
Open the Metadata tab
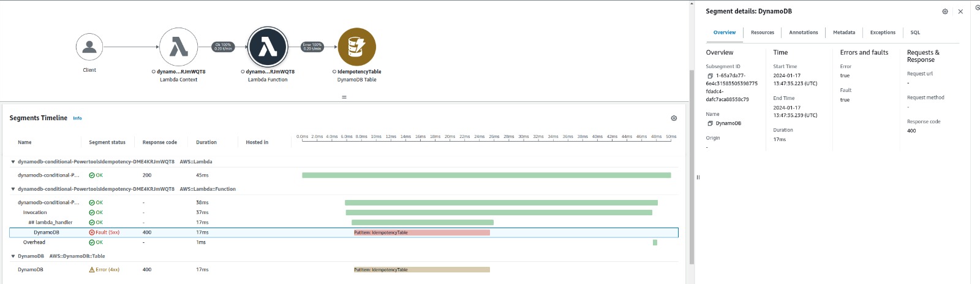pos(843,33)
